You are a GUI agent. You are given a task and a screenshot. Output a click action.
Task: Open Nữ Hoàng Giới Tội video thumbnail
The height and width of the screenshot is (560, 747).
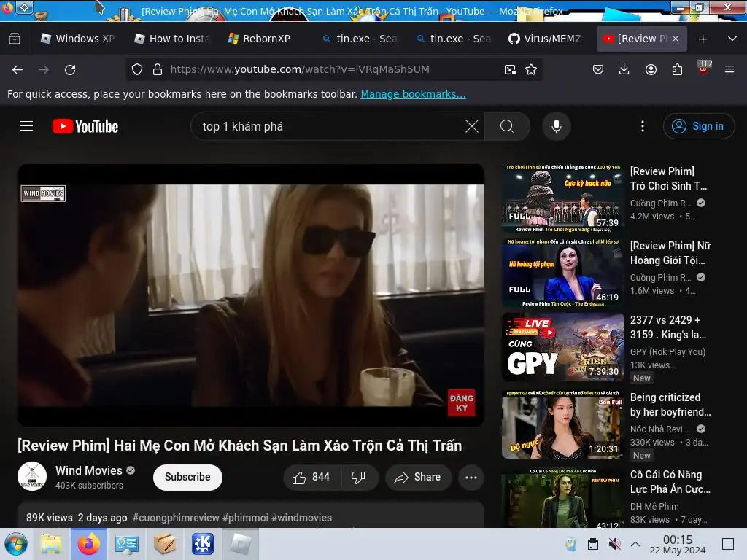pyautogui.click(x=562, y=273)
